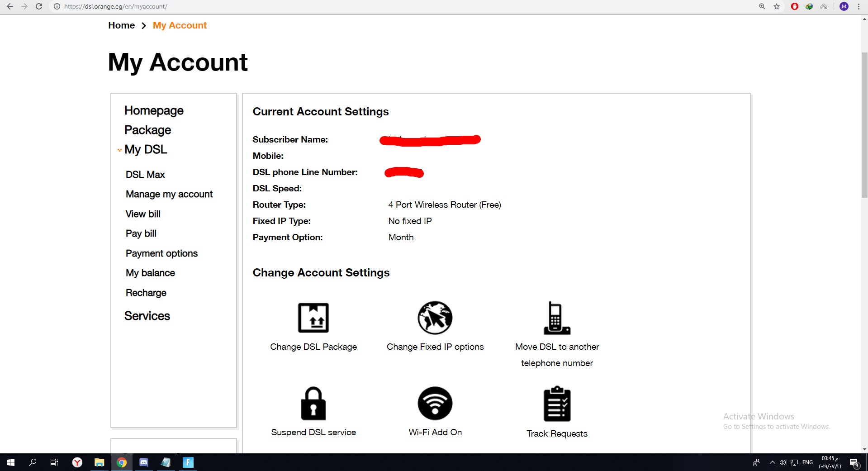Select the Move DSL telephone icon
The height and width of the screenshot is (471, 868).
pyautogui.click(x=557, y=318)
